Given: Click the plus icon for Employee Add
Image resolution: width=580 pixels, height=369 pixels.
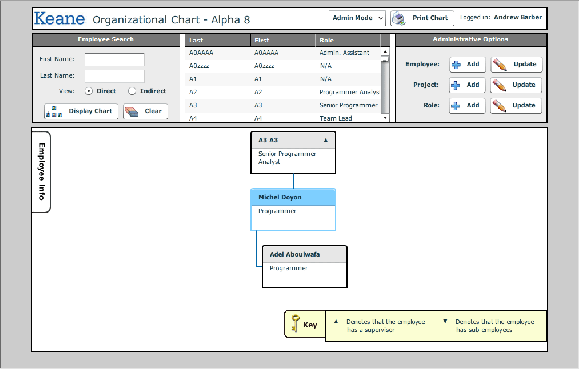Looking at the screenshot, I should pyautogui.click(x=456, y=64).
